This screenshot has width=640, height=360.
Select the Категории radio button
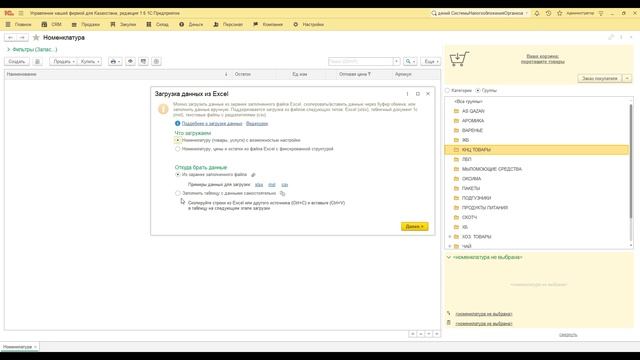[x=447, y=91]
